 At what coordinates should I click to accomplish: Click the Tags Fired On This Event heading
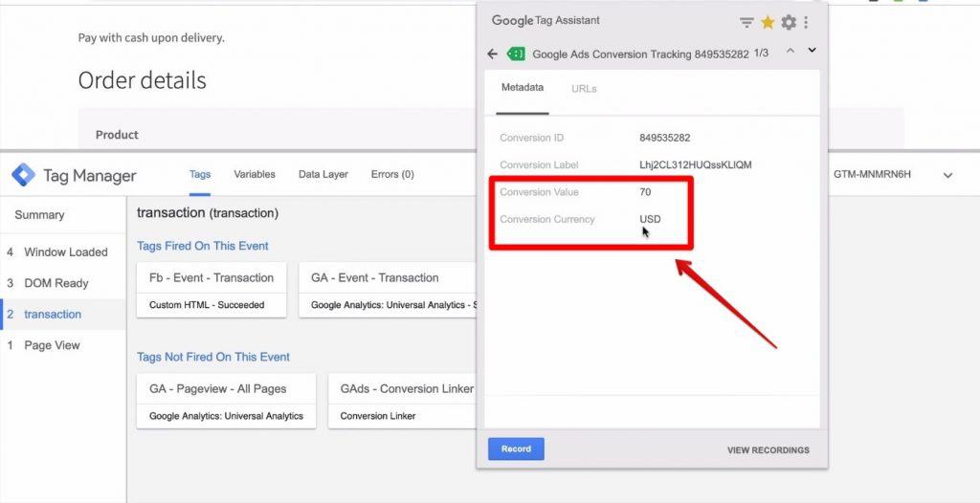point(203,246)
